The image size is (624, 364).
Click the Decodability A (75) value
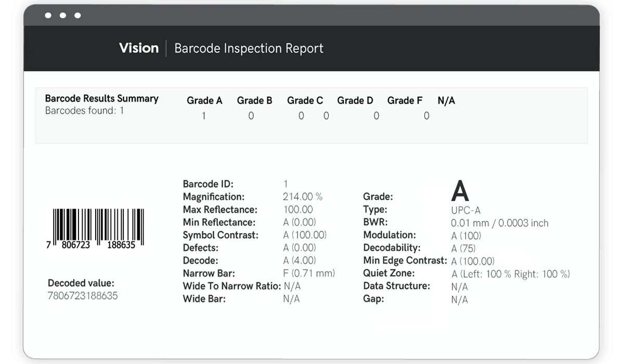(462, 248)
